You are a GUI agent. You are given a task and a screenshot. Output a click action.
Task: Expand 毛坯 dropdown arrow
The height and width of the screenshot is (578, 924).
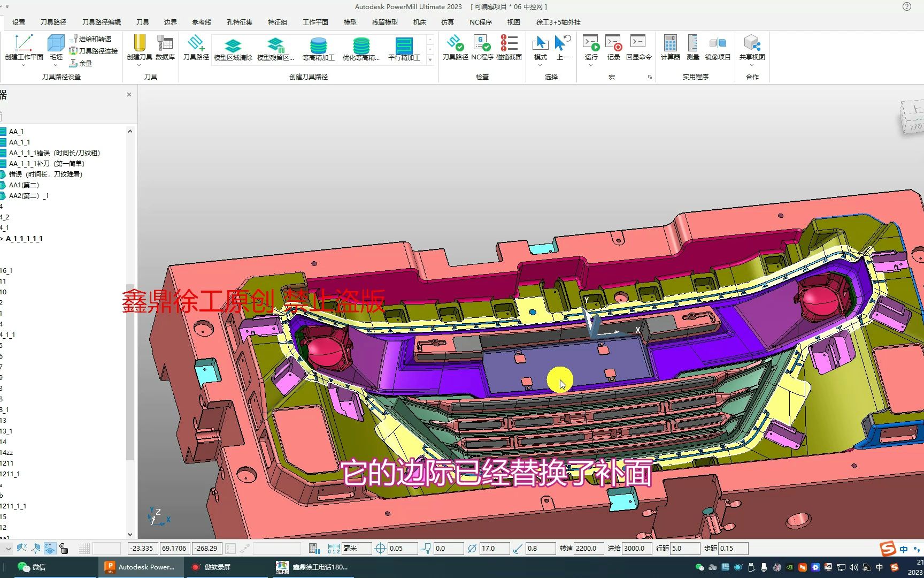tap(56, 65)
